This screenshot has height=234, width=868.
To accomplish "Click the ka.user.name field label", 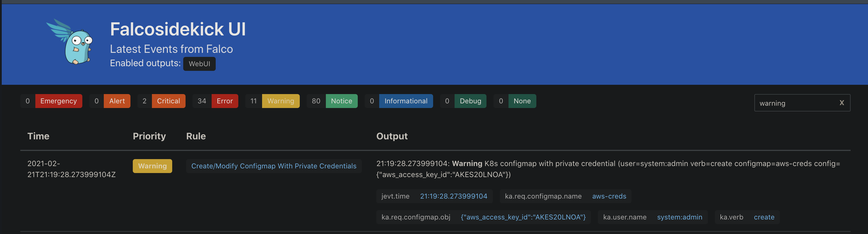I will [625, 217].
